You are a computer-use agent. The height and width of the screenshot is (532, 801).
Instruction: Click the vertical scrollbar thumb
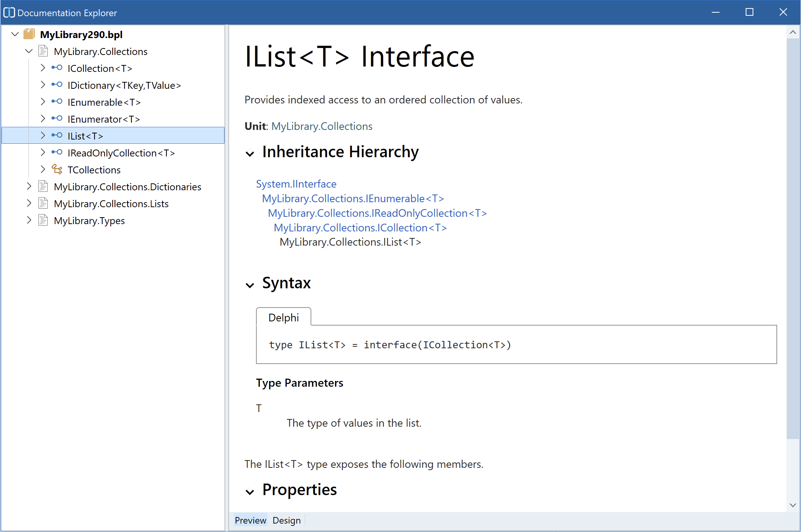[x=793, y=238]
